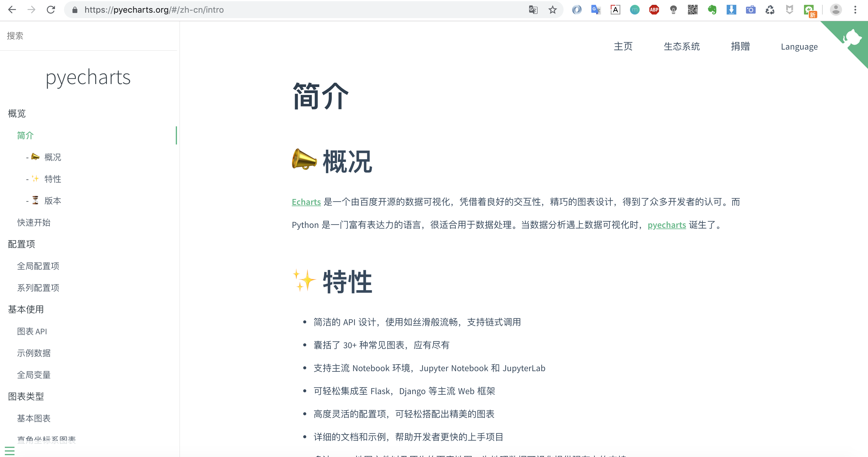This screenshot has width=868, height=457.
Task: Click the translate page icon
Action: [x=533, y=10]
